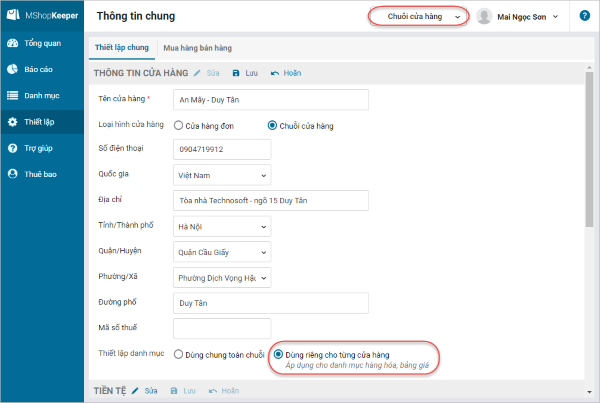Open Thuê bao subscription in sidebar
Screen dimensions: 600x403
pos(40,174)
